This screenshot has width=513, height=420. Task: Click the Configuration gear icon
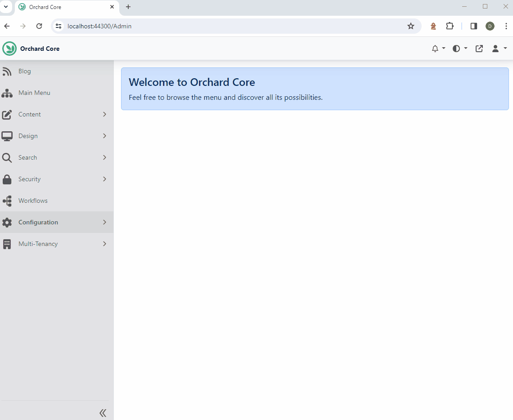(x=7, y=222)
